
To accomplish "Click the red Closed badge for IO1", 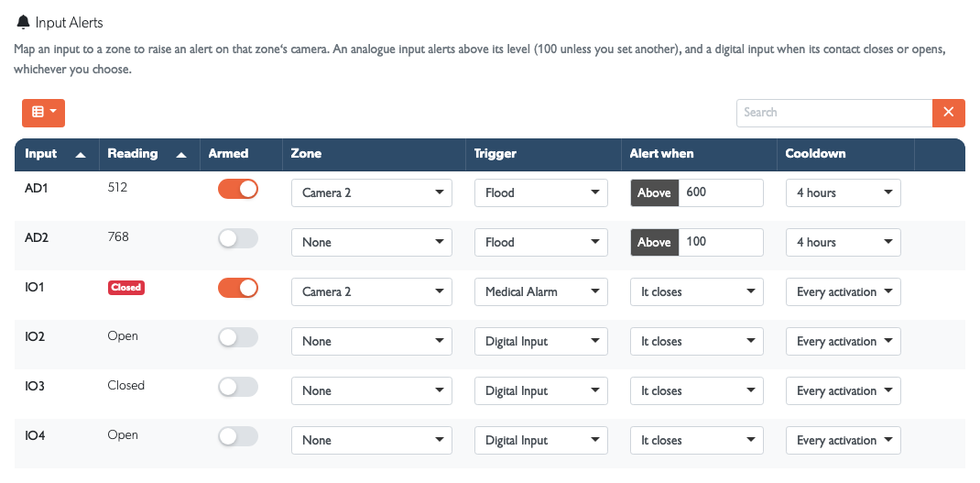I will [126, 287].
